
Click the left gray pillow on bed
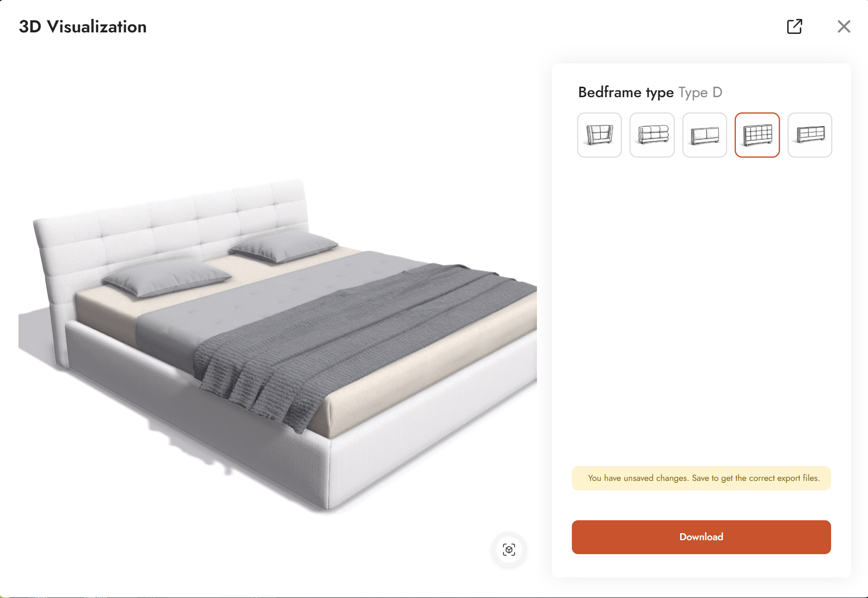(166, 277)
